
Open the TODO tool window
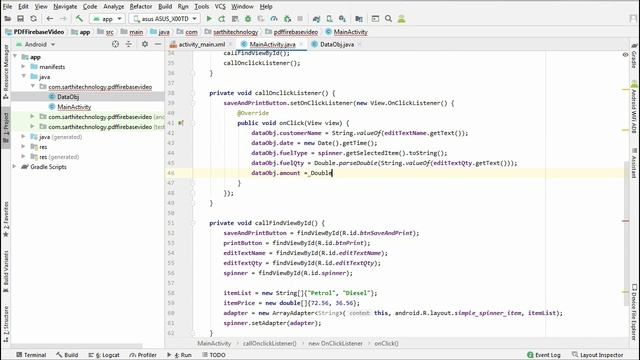(x=213, y=355)
